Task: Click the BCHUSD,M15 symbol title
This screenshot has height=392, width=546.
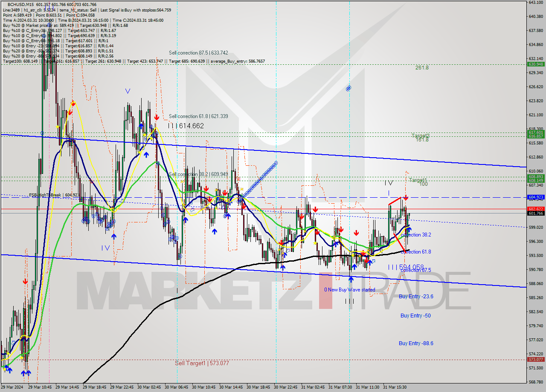Action: click(21, 4)
